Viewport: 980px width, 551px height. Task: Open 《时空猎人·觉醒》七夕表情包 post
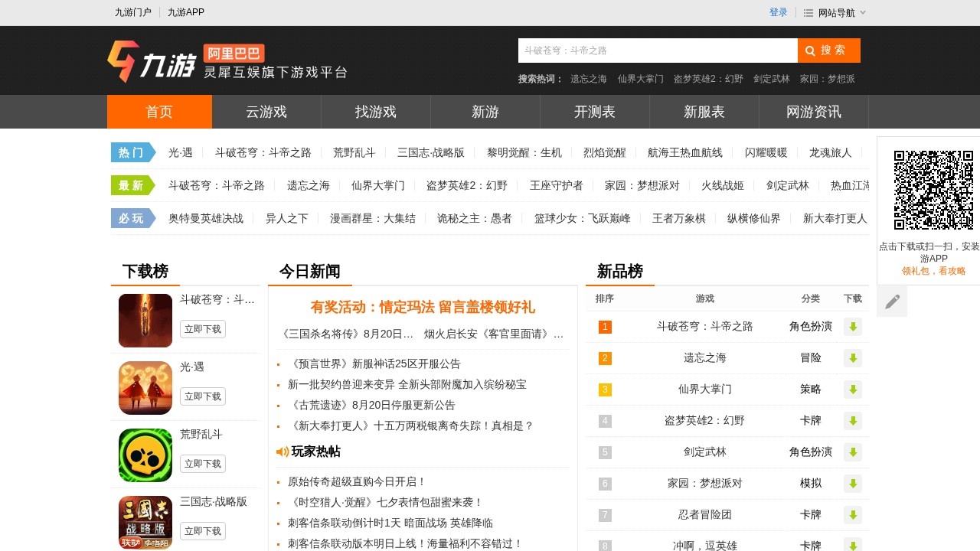386,502
